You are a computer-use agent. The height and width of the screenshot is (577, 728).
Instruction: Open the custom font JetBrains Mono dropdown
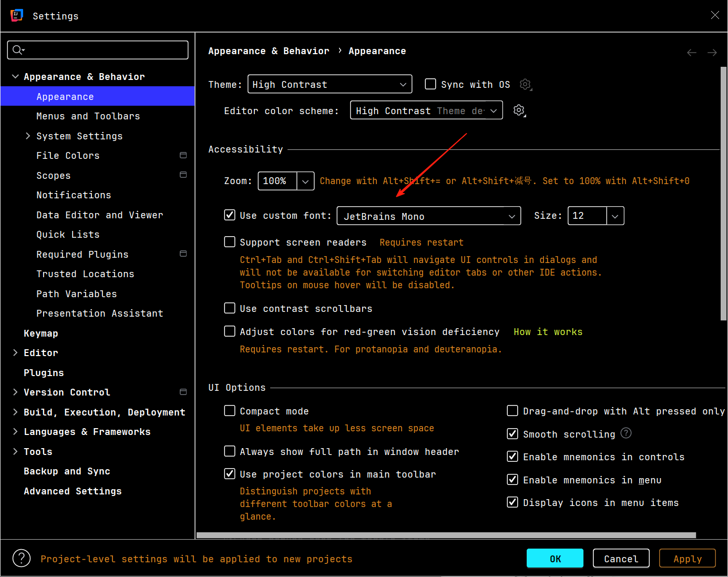point(428,216)
